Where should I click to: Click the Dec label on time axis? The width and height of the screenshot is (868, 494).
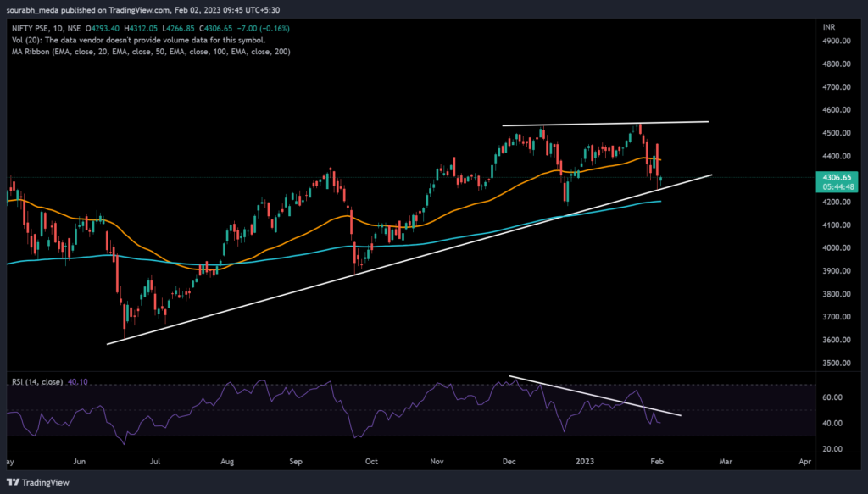click(509, 461)
